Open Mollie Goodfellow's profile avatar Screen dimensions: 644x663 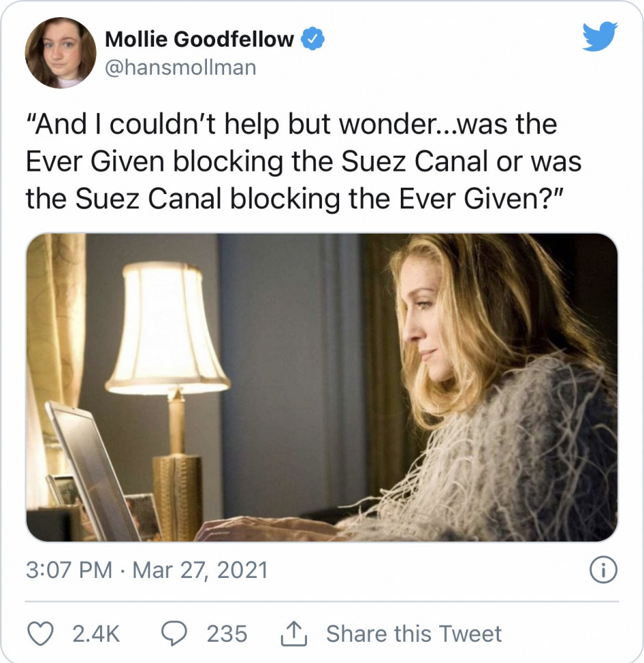[x=60, y=53]
